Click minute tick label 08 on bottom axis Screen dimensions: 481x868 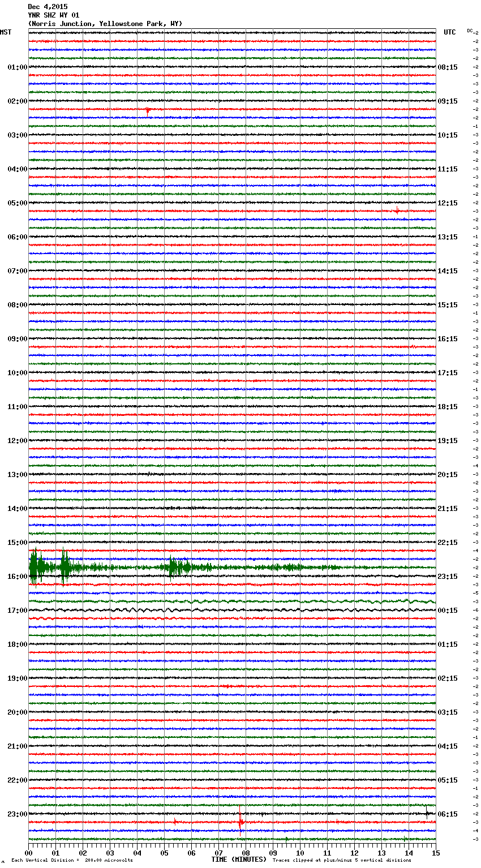pyautogui.click(x=246, y=853)
